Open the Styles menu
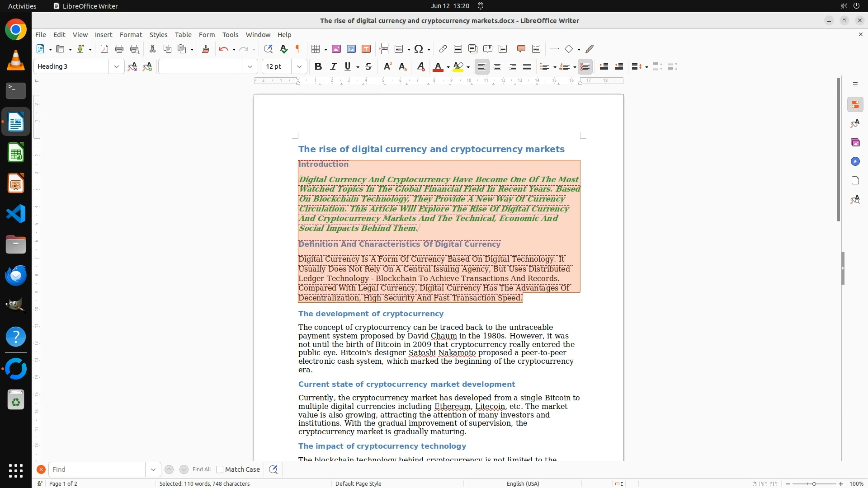This screenshot has width=868, height=488. click(x=158, y=35)
